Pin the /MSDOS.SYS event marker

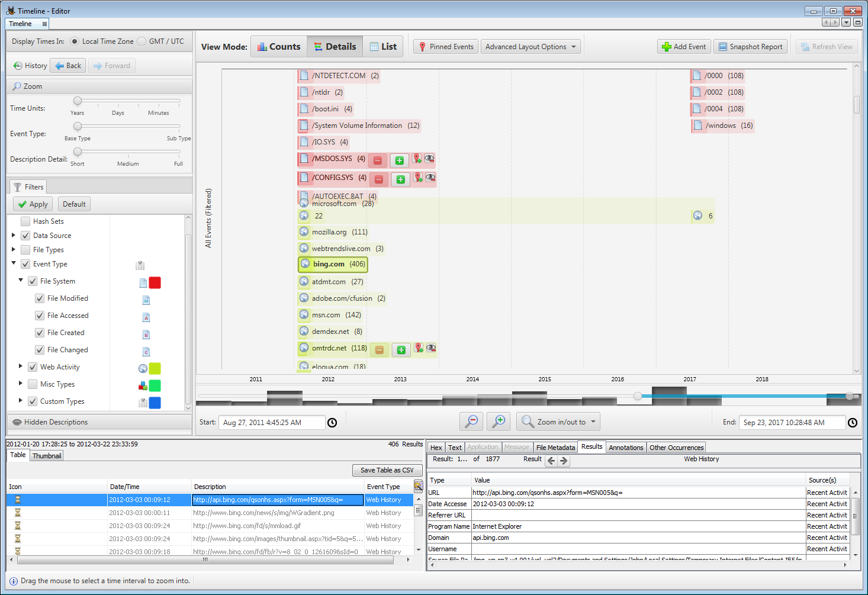coord(419,160)
